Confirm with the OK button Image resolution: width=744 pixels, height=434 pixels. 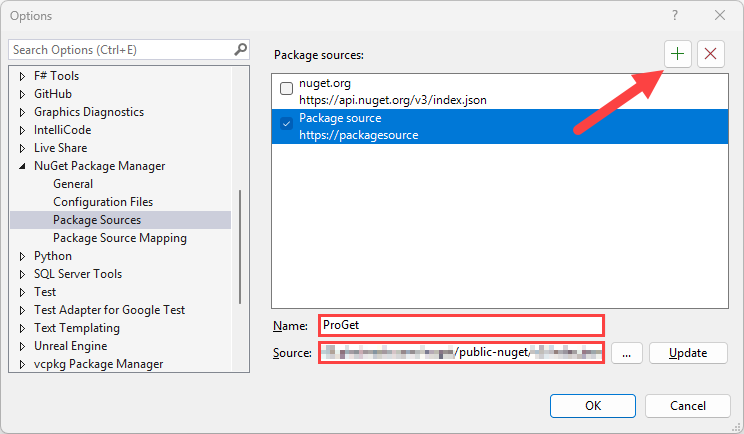point(593,406)
